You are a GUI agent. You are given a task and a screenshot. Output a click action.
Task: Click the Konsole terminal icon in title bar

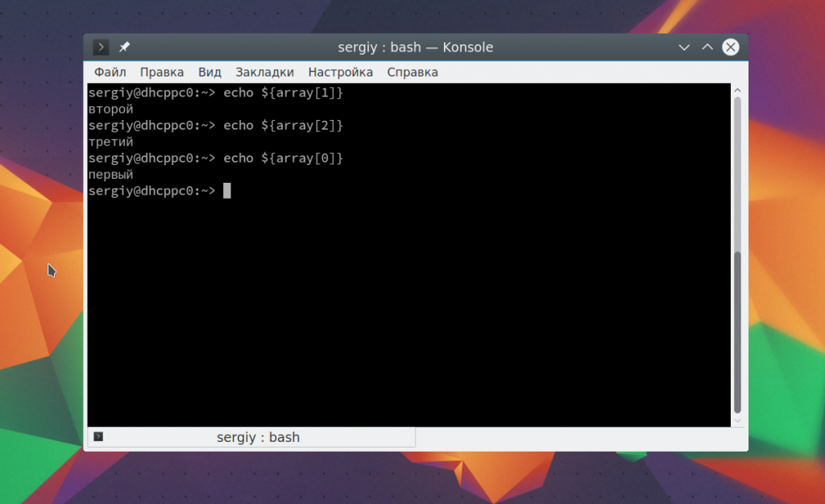[101, 48]
